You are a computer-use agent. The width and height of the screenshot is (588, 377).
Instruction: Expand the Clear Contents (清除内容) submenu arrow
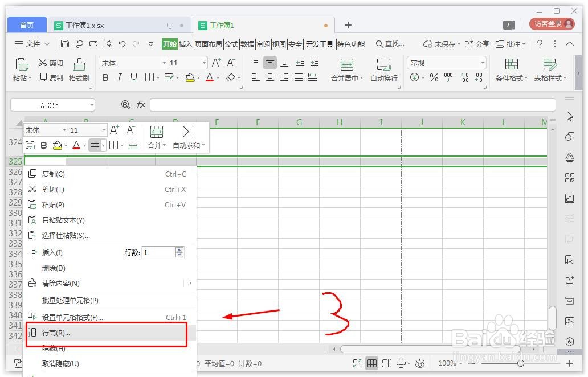tap(190, 283)
